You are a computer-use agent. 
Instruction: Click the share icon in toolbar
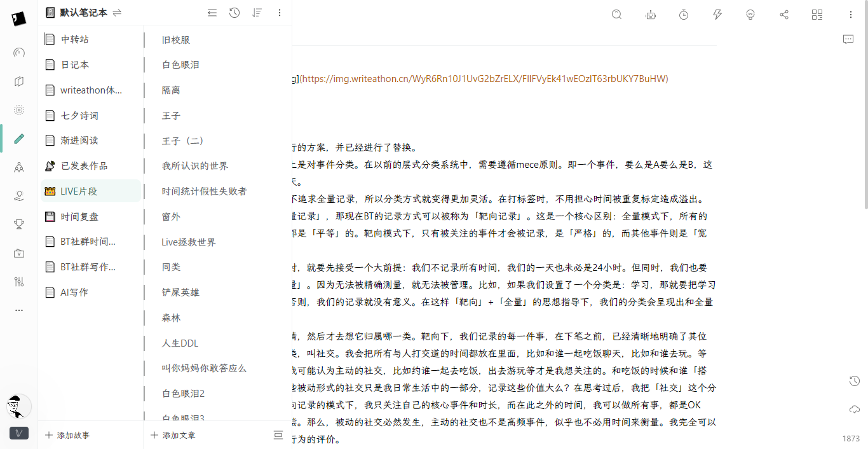(784, 15)
